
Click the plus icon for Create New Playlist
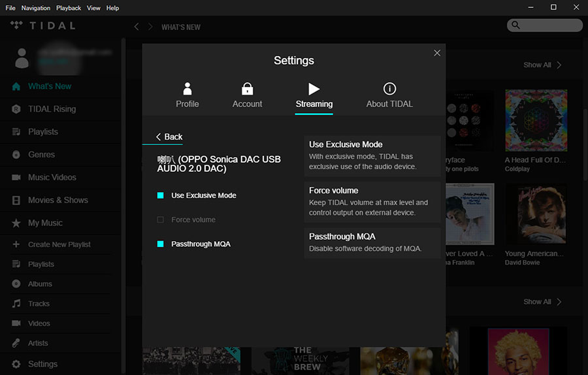coord(16,244)
